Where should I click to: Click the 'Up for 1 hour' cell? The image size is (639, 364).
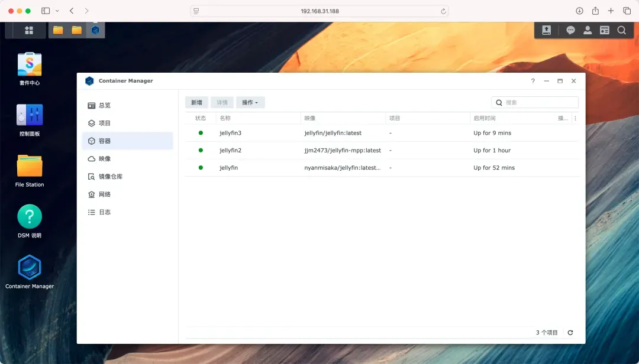coord(492,150)
